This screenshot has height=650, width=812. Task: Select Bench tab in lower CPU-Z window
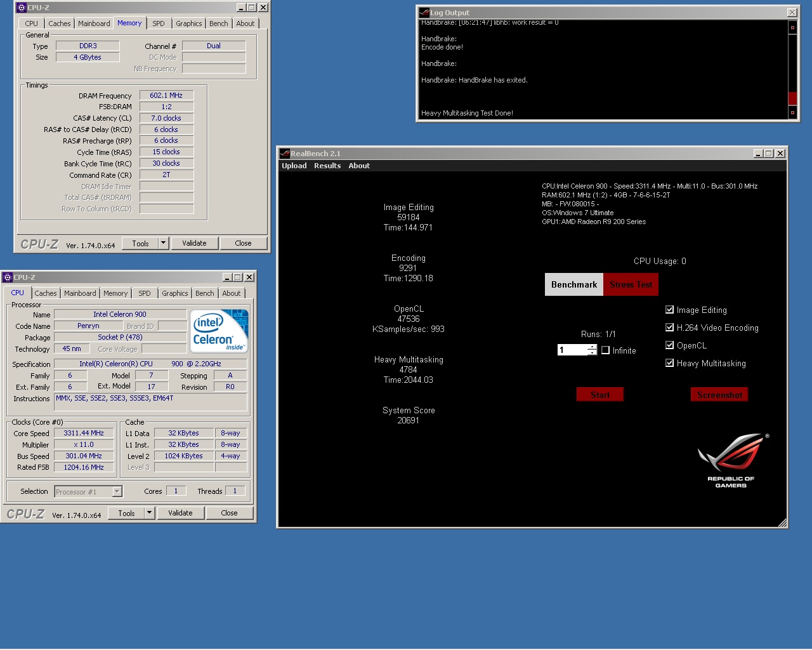205,293
